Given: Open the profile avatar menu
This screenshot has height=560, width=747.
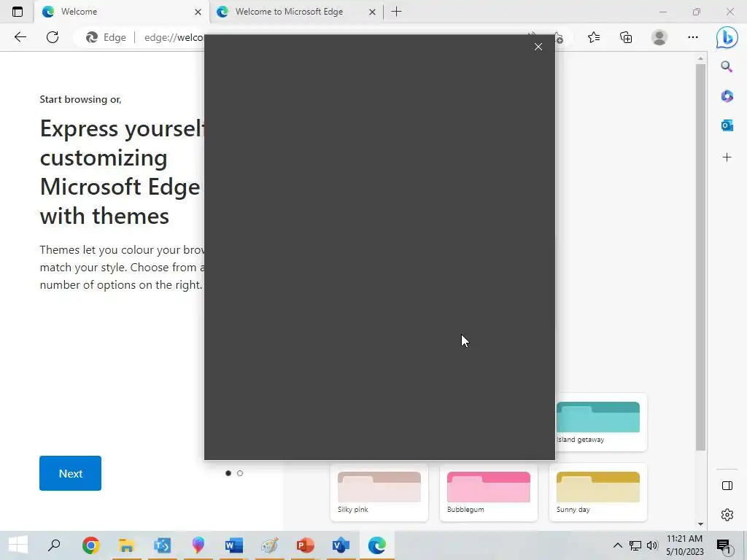Looking at the screenshot, I should coord(659,37).
